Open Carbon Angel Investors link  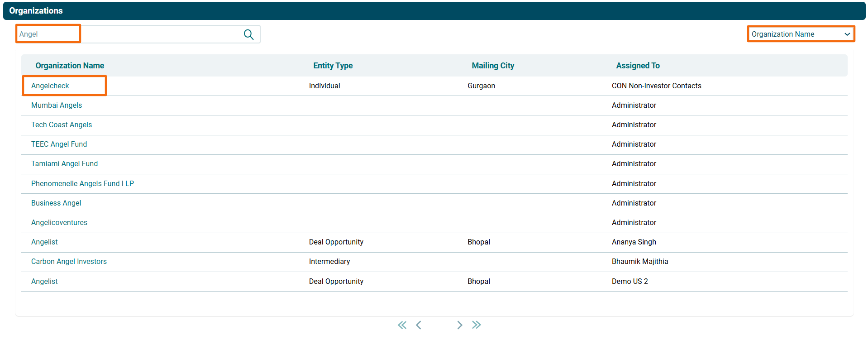coord(69,262)
